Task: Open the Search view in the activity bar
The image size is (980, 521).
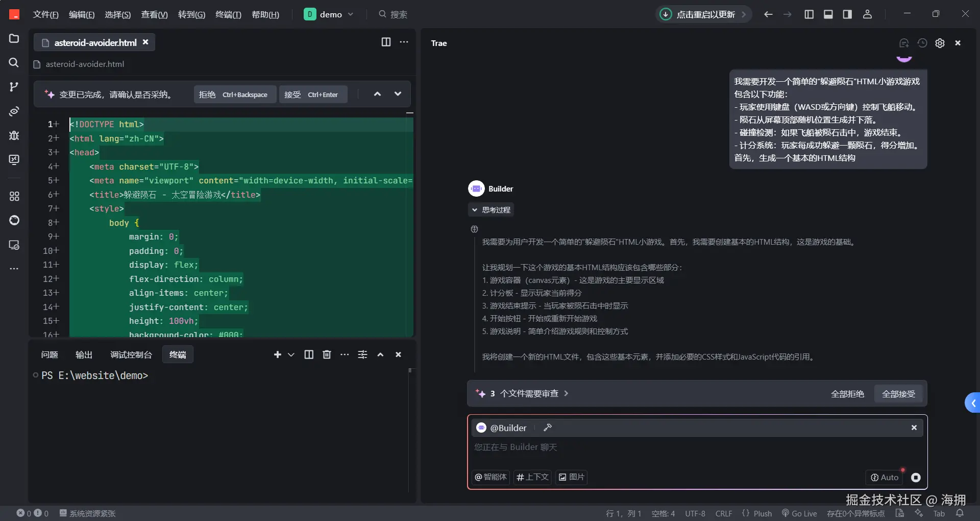Action: (14, 62)
